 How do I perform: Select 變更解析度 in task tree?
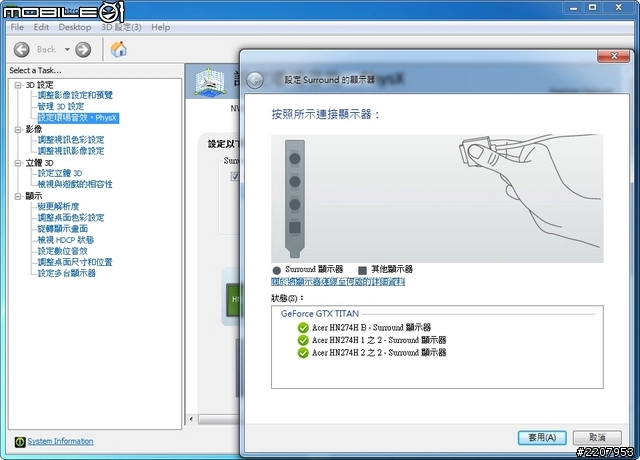[58, 207]
